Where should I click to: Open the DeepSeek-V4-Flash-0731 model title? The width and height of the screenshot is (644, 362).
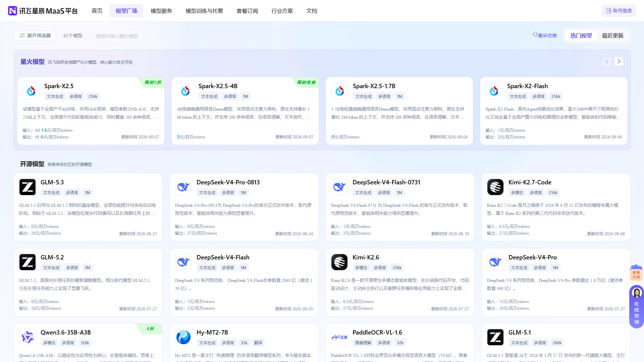click(386, 182)
